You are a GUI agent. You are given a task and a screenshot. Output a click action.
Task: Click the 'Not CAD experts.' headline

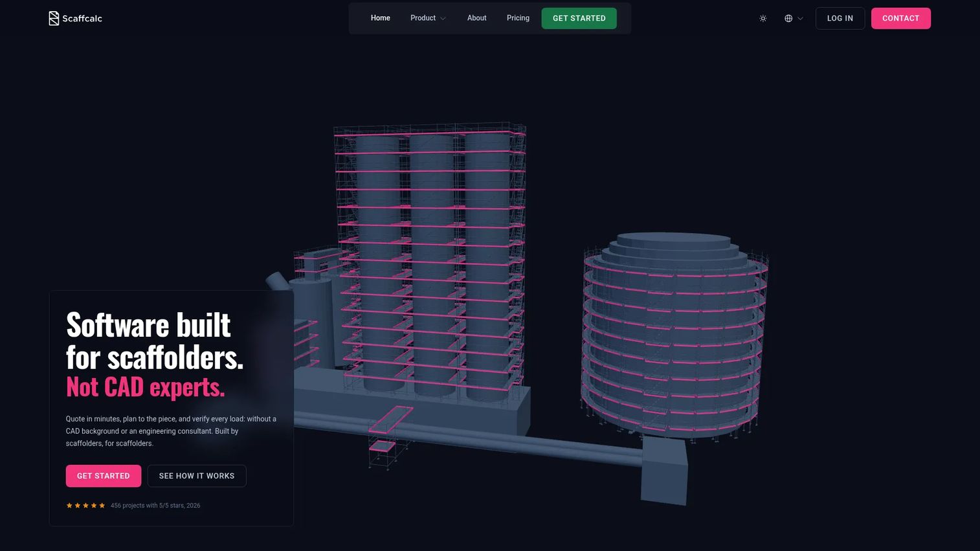click(x=146, y=387)
